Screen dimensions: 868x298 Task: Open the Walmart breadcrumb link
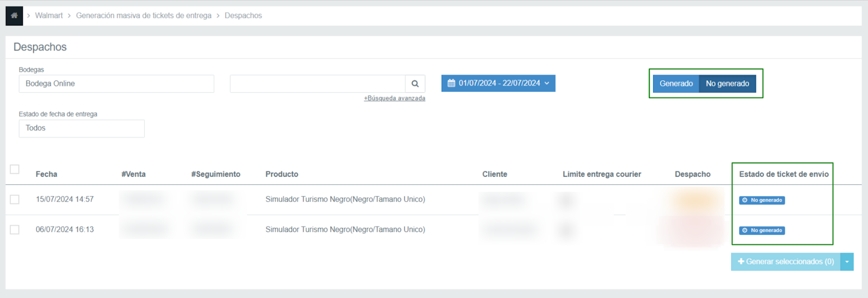pos(49,16)
